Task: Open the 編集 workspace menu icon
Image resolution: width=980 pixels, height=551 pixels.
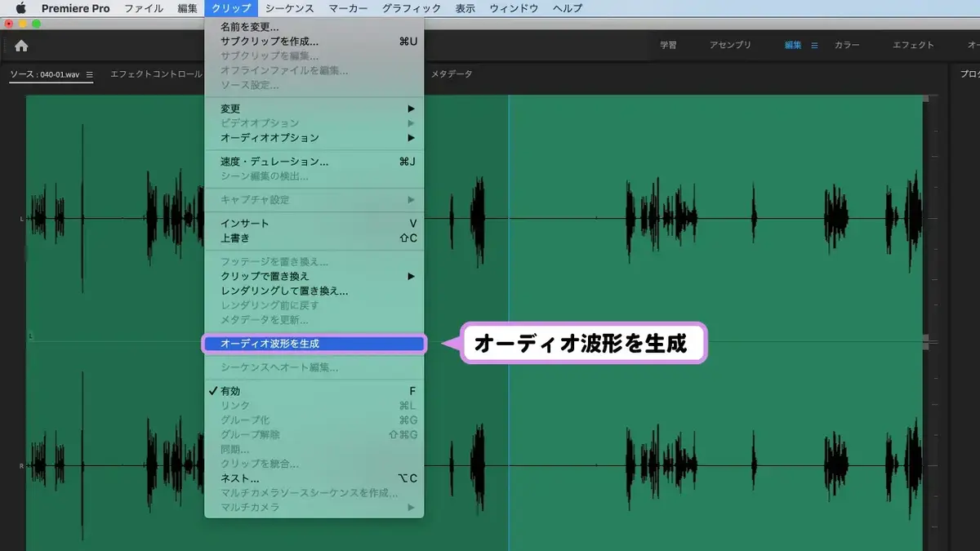Action: [814, 46]
